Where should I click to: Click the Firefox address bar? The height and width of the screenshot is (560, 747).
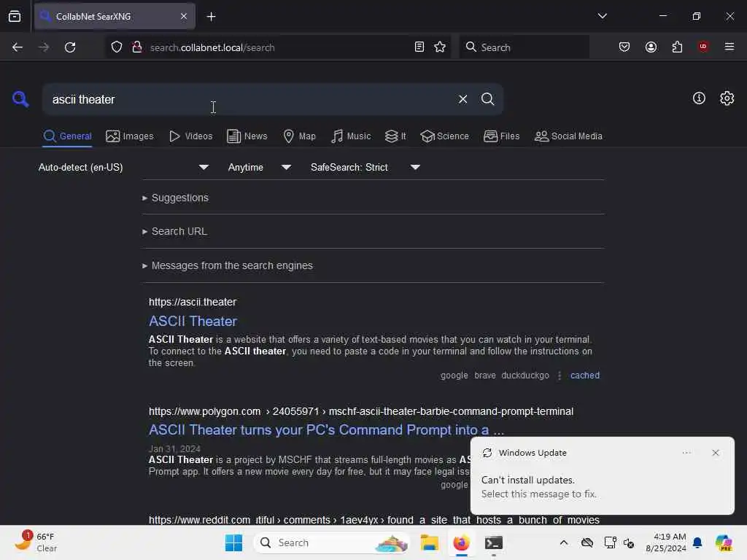[x=279, y=47]
